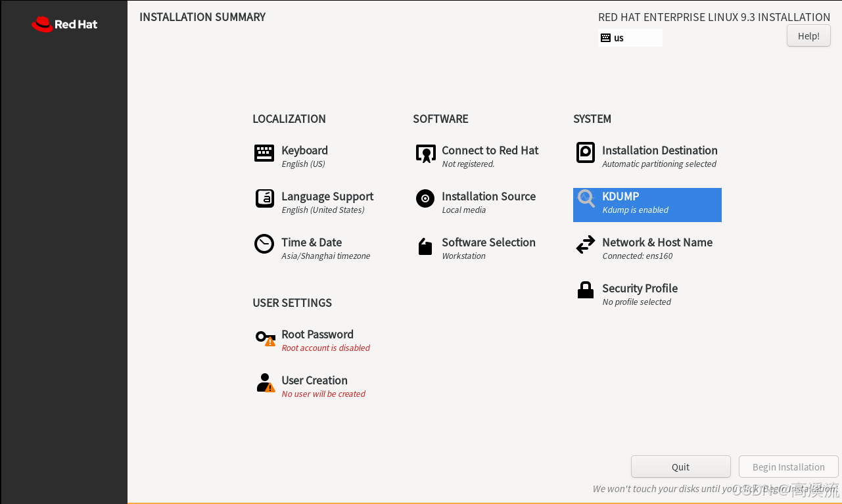Click the SOFTWARE section heading
842x504 pixels.
[x=440, y=119]
